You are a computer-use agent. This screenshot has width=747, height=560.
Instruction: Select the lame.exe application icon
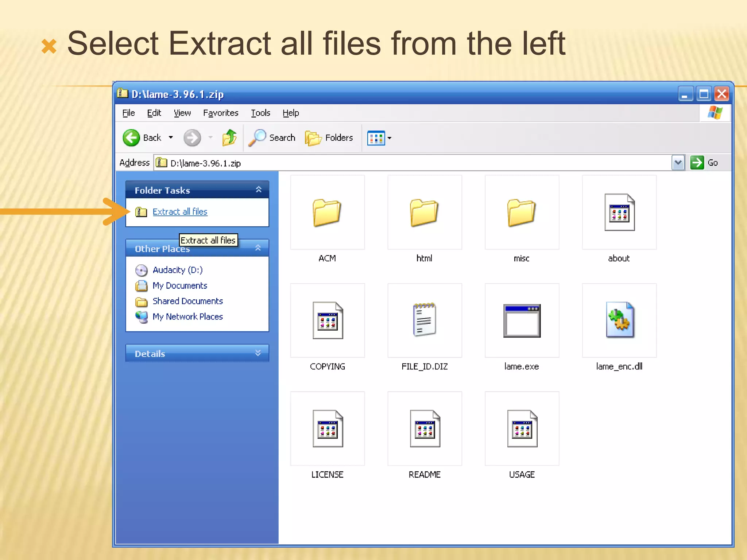[522, 320]
